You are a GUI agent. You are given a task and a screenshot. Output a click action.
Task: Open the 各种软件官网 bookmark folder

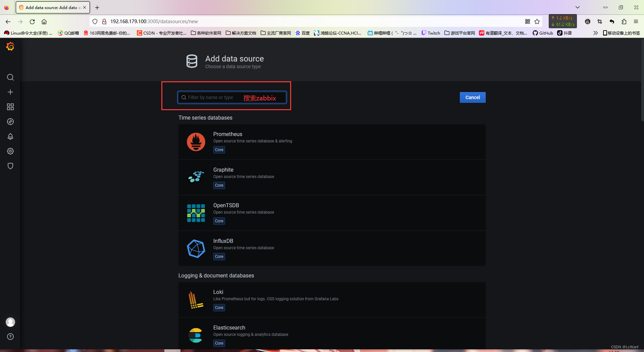coord(206,33)
